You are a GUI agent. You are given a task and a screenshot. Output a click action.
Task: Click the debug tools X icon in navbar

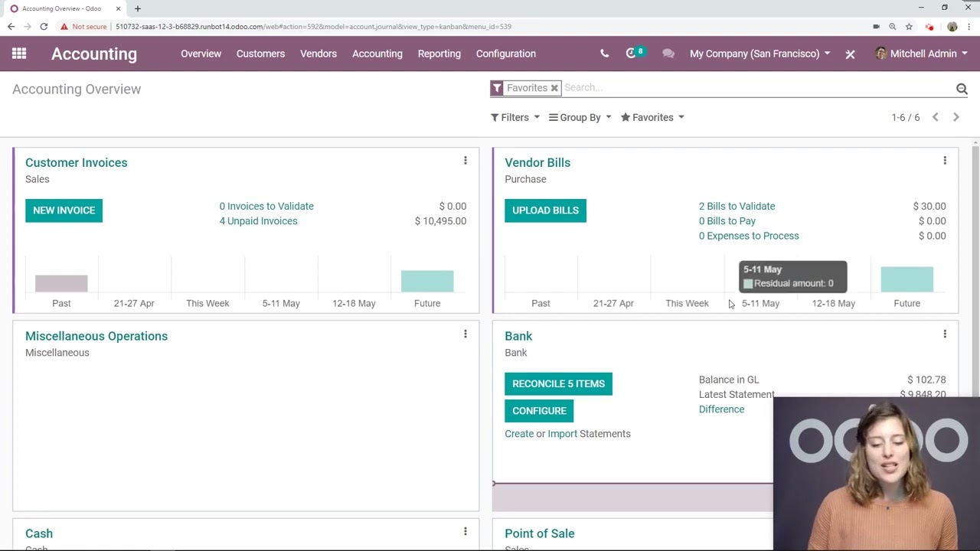pyautogui.click(x=850, y=54)
